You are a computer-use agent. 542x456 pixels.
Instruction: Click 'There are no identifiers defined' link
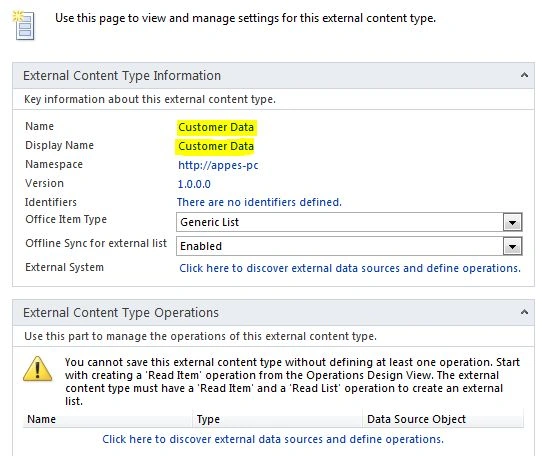point(259,202)
